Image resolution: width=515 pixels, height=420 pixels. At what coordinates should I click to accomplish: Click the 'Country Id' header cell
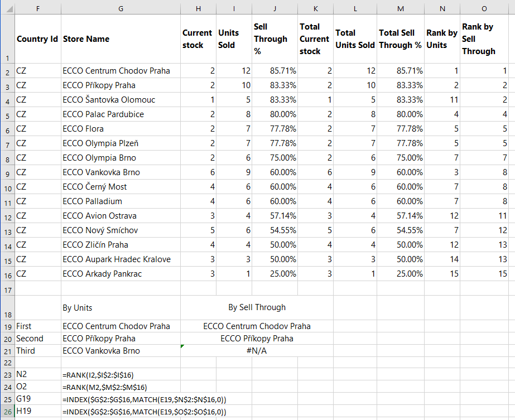tap(38, 39)
